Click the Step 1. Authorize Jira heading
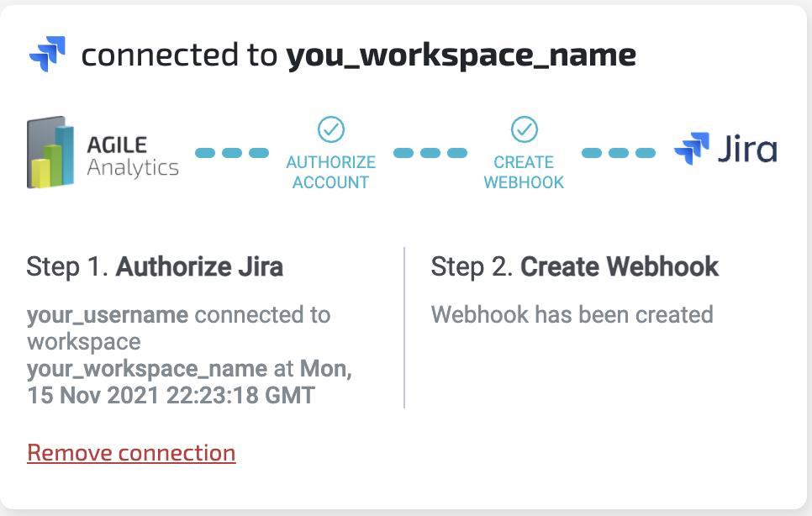812x516 pixels. coord(155,267)
